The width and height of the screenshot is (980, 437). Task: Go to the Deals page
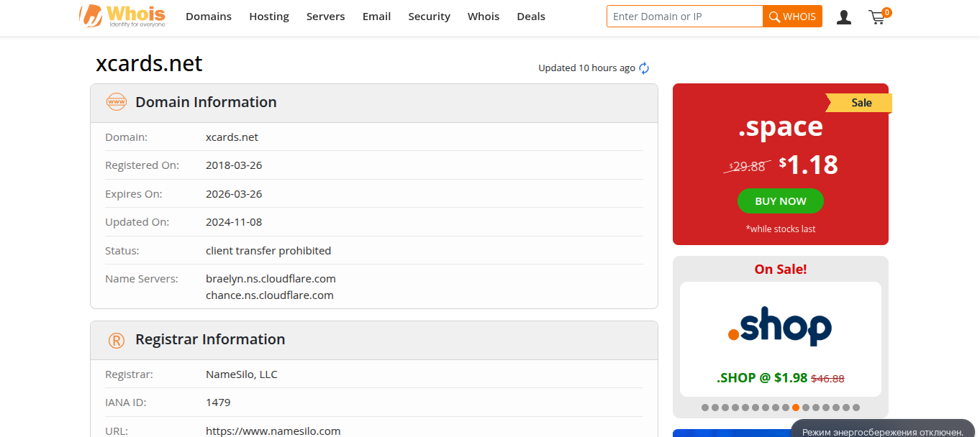click(x=531, y=17)
